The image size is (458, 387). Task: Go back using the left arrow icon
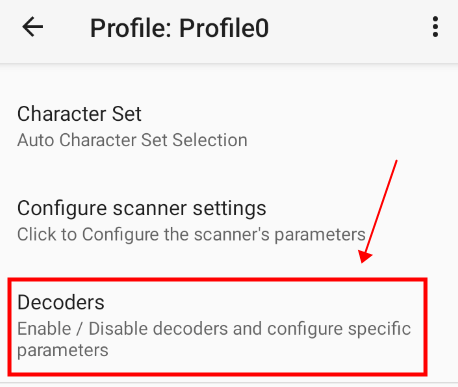tap(33, 27)
